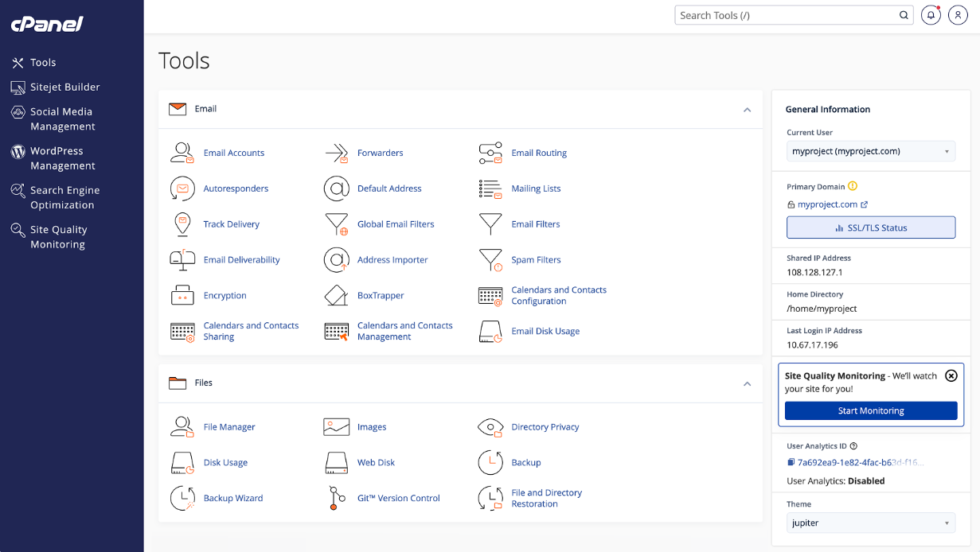Click the Shared IP Address 108.128.127.1
980x552 pixels.
[x=814, y=272]
